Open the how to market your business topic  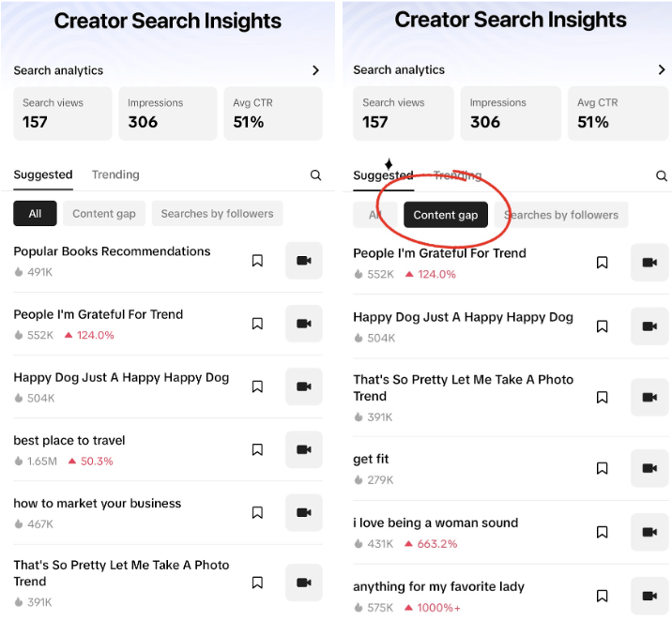tap(98, 503)
